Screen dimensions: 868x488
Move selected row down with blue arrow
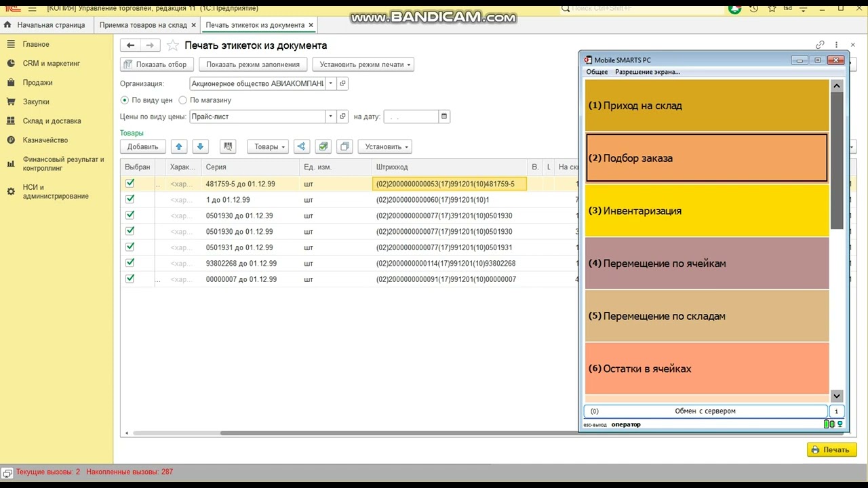click(x=200, y=146)
